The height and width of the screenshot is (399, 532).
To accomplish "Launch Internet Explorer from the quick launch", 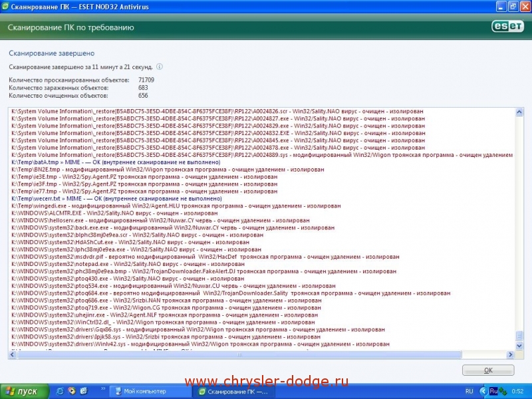I will pos(60,391).
